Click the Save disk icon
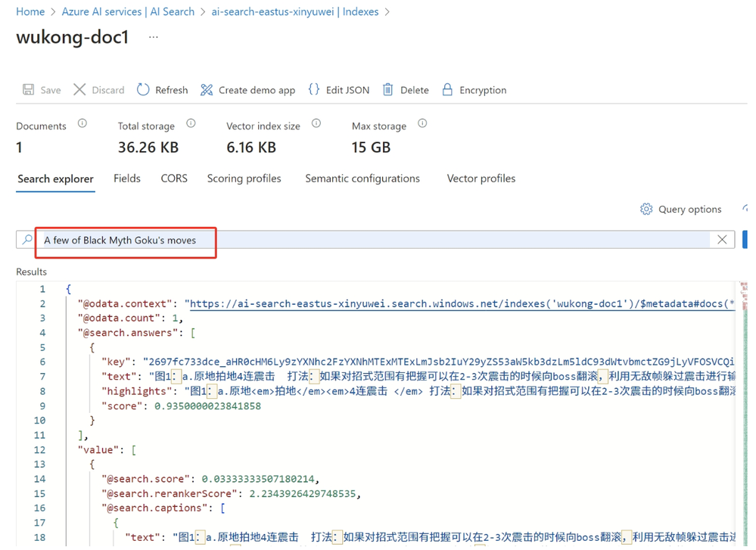 [x=29, y=90]
